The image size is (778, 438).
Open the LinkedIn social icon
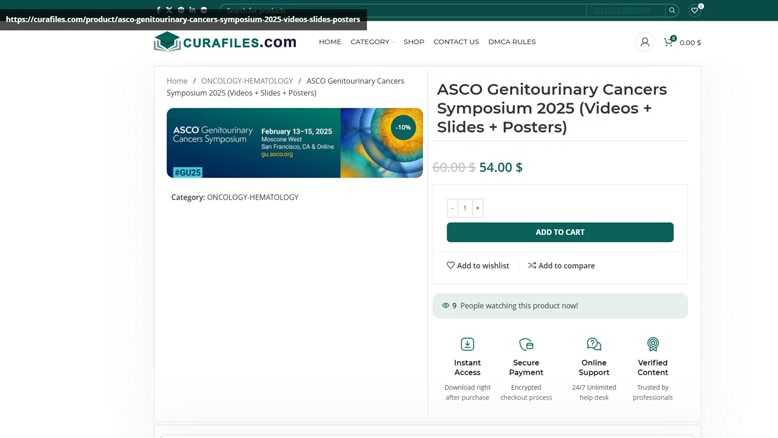coord(192,9)
